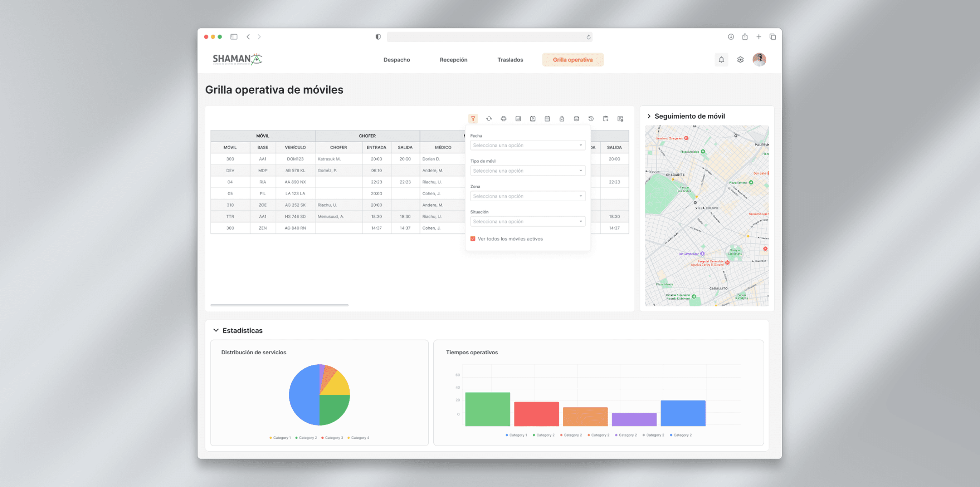The image size is (980, 487).
Task: Switch to the Despacho tab
Action: click(x=396, y=60)
